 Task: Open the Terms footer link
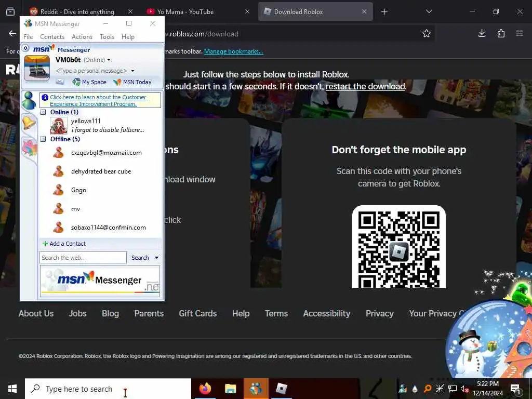pyautogui.click(x=276, y=313)
